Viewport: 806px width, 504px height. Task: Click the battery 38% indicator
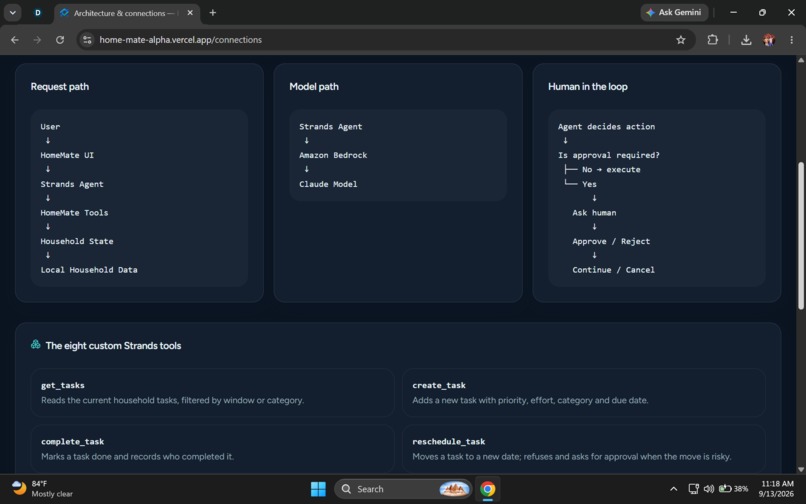click(x=734, y=489)
